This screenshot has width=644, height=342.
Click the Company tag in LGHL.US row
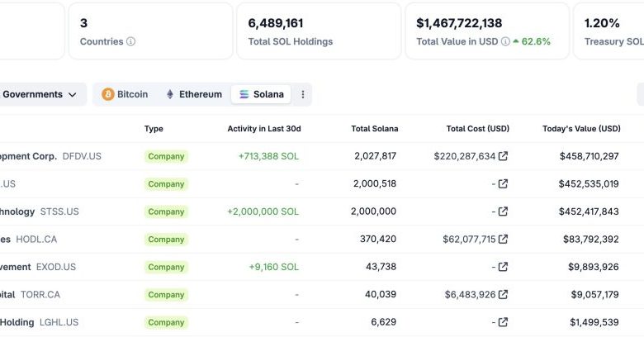(166, 322)
